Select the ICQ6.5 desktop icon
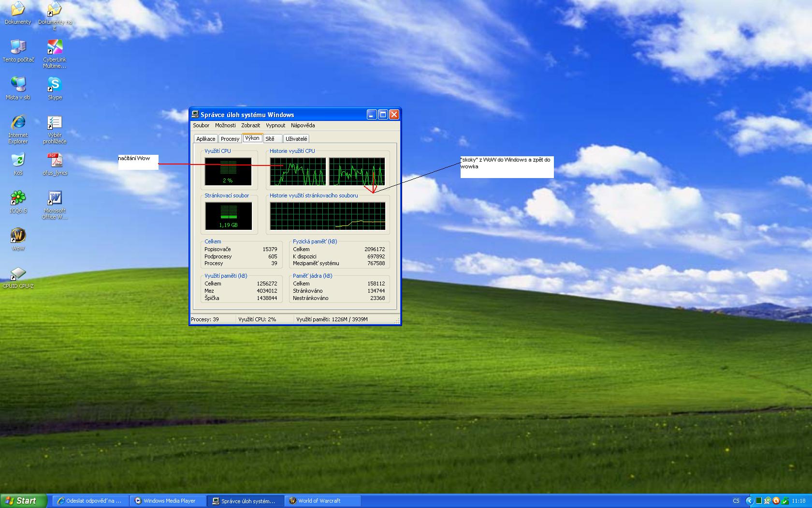 tap(18, 198)
